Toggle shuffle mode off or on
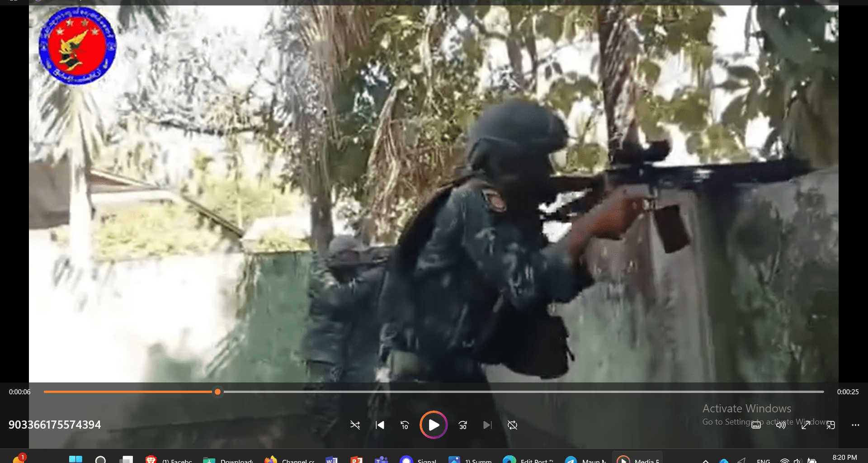 [x=355, y=425]
